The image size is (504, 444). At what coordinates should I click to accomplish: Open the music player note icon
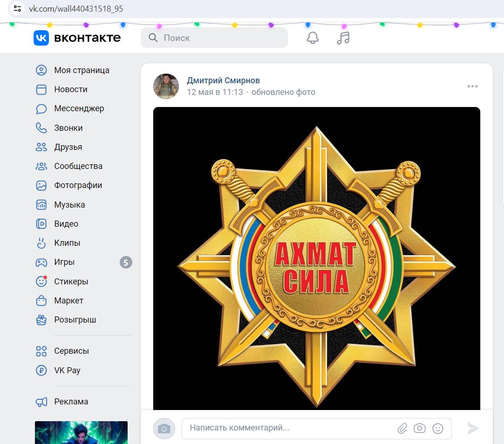tap(343, 38)
